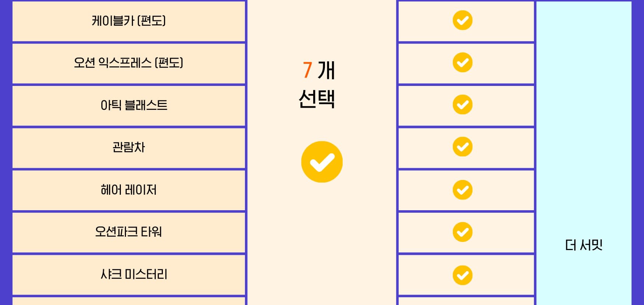This screenshot has width=644, height=305.
Task: Click the checkmark in 오션 익스프레스 row
Action: pyautogui.click(x=462, y=62)
